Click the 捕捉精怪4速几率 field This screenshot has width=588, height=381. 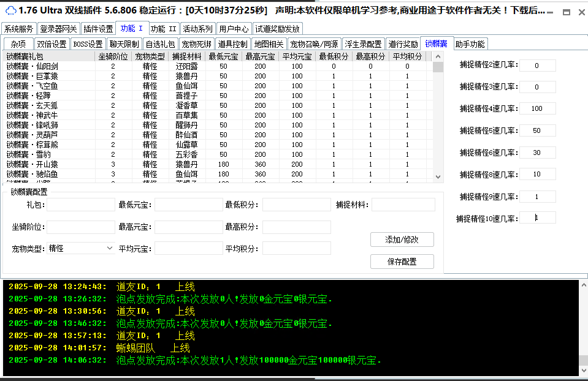tap(537, 108)
